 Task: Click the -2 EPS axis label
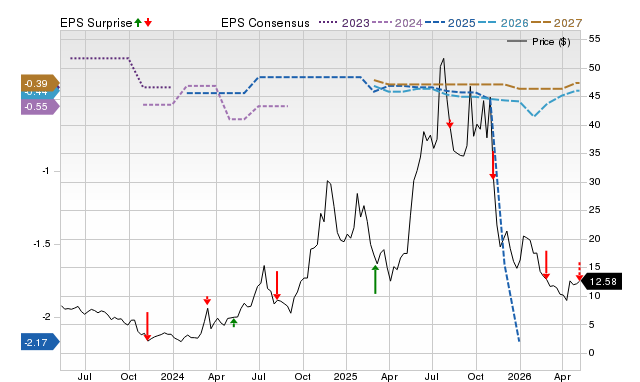click(45, 317)
